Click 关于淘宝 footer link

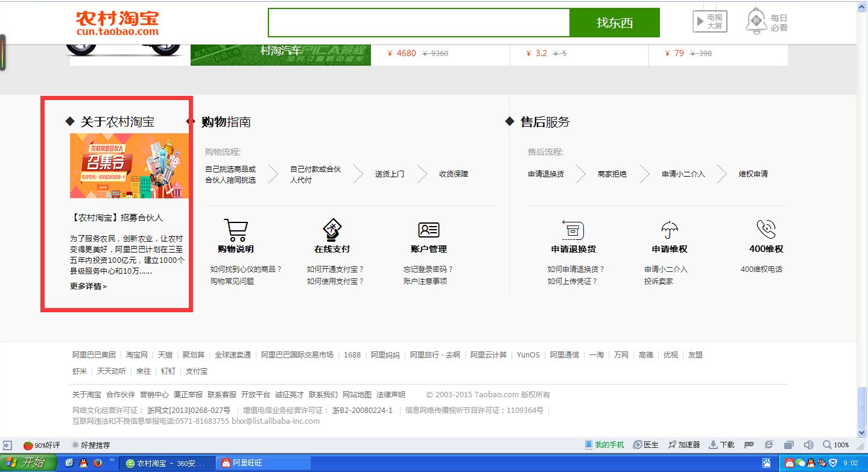pos(87,395)
